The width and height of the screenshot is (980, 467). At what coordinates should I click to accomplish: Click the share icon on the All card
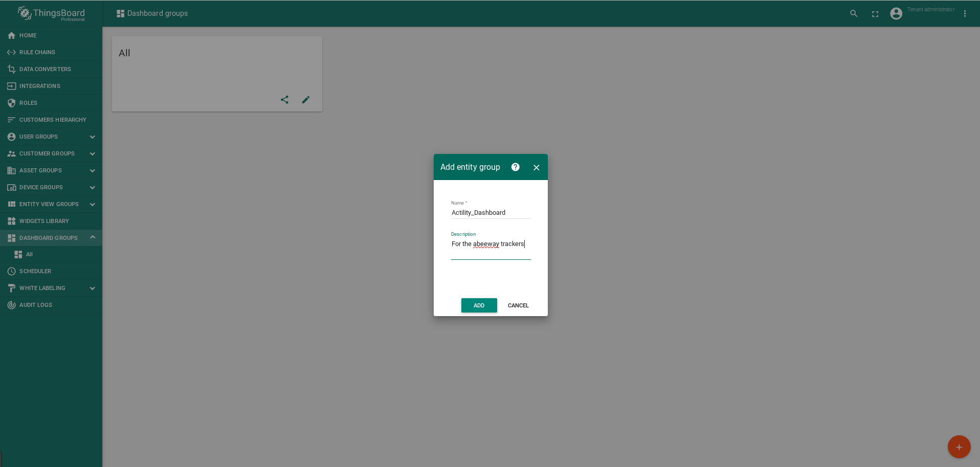(285, 100)
